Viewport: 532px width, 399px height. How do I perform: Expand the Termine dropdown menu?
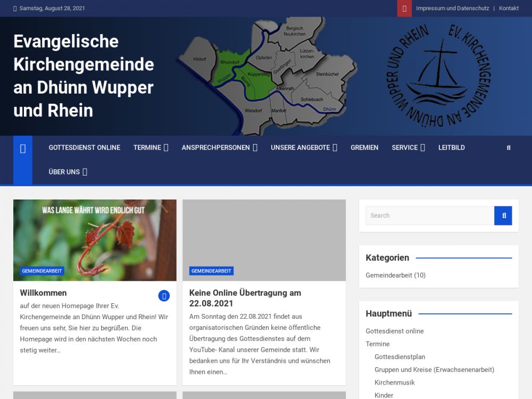click(x=151, y=148)
